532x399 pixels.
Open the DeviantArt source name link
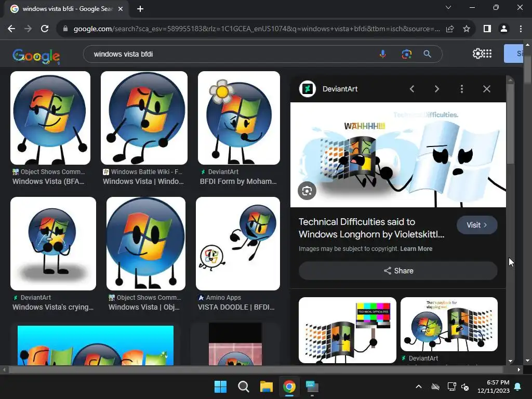[340, 89]
